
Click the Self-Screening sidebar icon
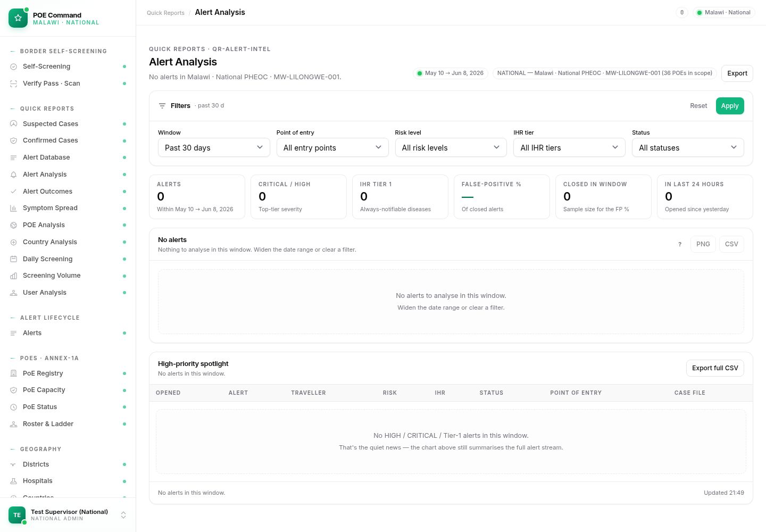pyautogui.click(x=14, y=66)
